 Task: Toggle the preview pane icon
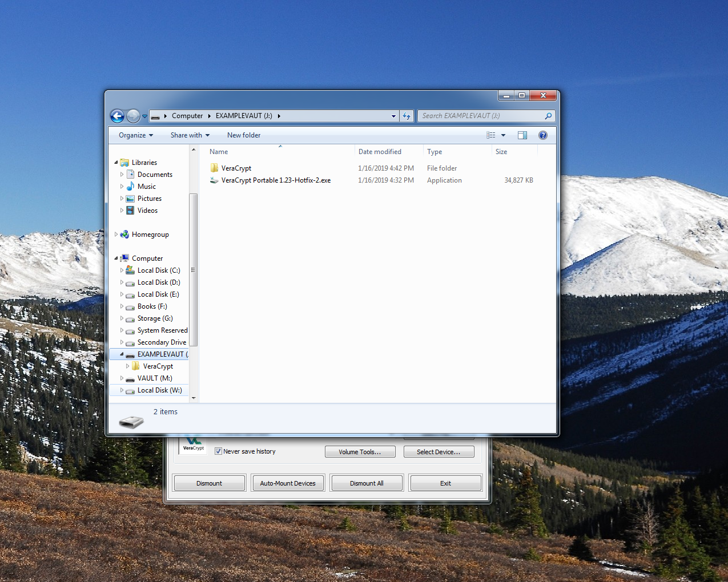(522, 135)
